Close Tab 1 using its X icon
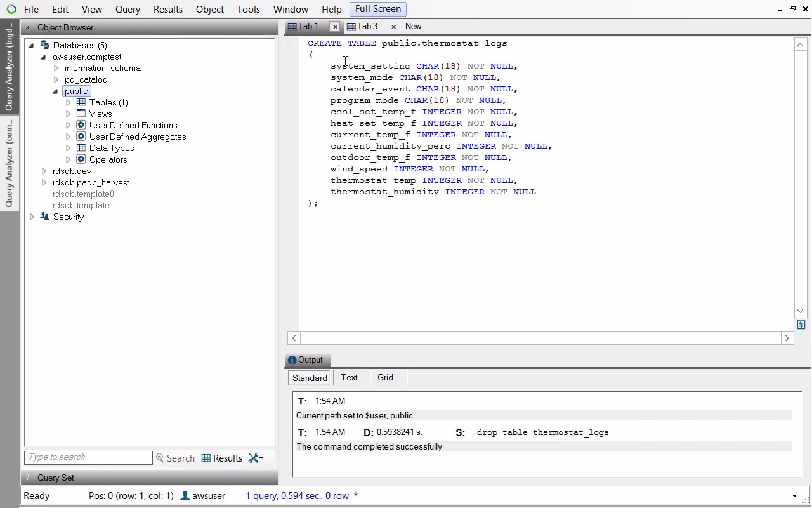This screenshot has width=812, height=508. click(x=335, y=27)
